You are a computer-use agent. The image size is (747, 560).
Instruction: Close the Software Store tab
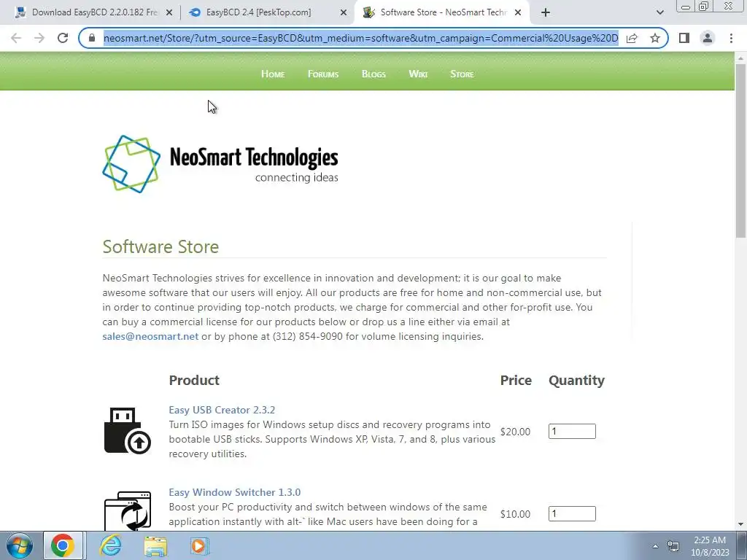[x=518, y=12]
